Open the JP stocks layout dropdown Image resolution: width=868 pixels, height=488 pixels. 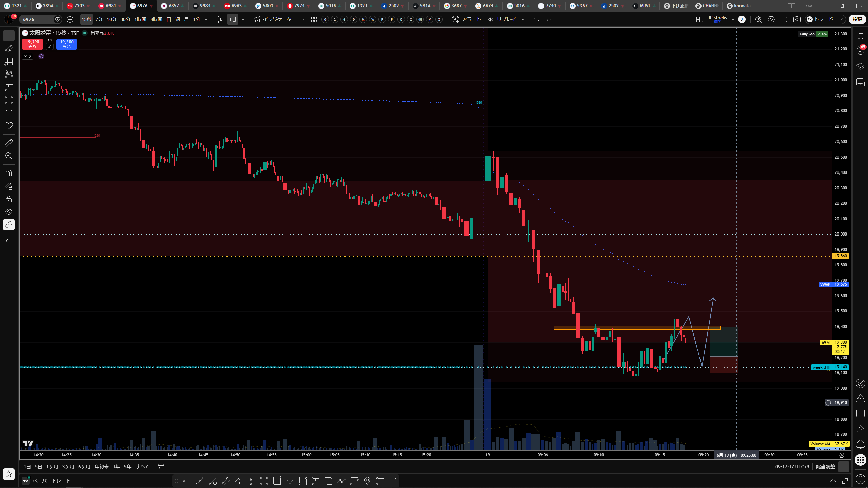733,19
